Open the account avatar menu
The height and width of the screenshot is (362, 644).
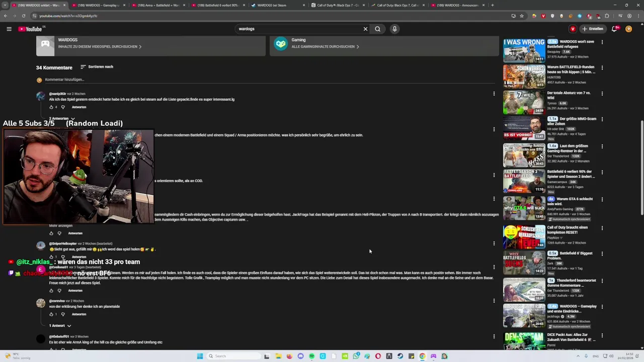tap(628, 29)
